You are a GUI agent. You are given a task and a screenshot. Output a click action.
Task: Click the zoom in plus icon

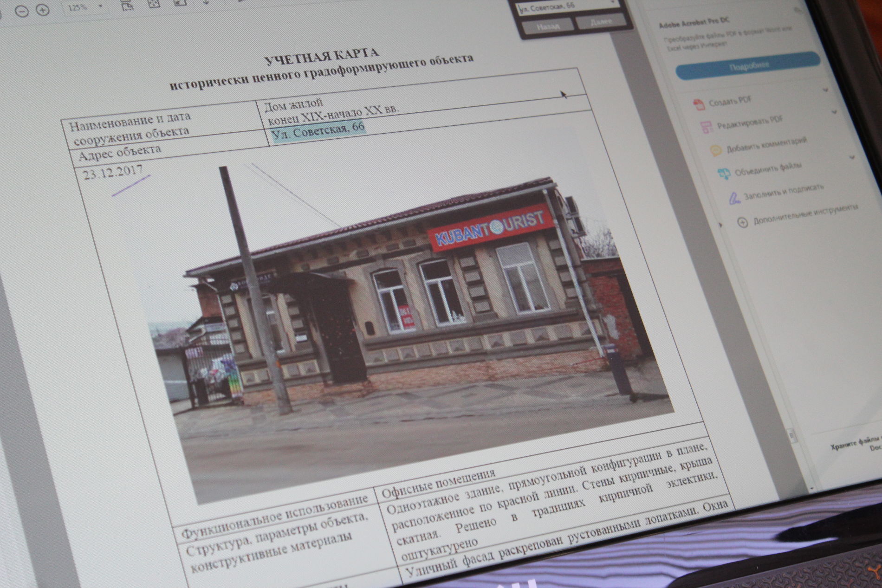pyautogui.click(x=43, y=10)
